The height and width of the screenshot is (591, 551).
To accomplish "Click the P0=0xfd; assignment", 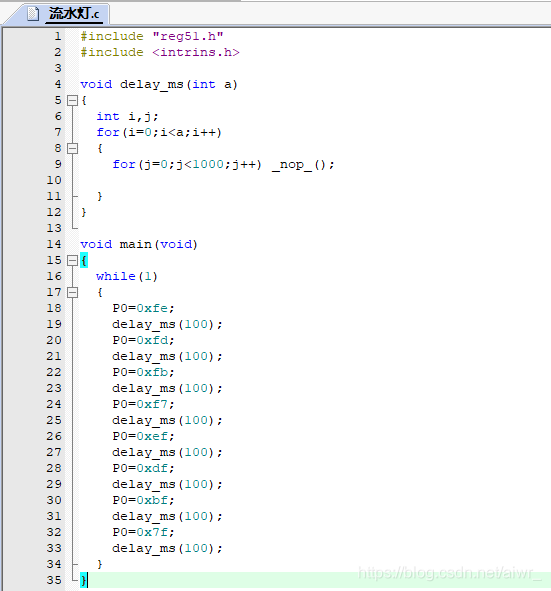I will pyautogui.click(x=143, y=341).
